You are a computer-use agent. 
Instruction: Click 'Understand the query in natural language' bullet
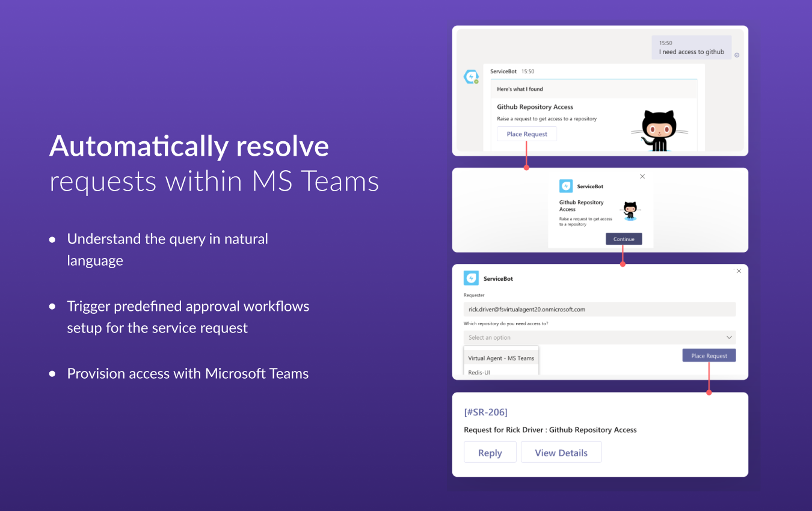167,249
